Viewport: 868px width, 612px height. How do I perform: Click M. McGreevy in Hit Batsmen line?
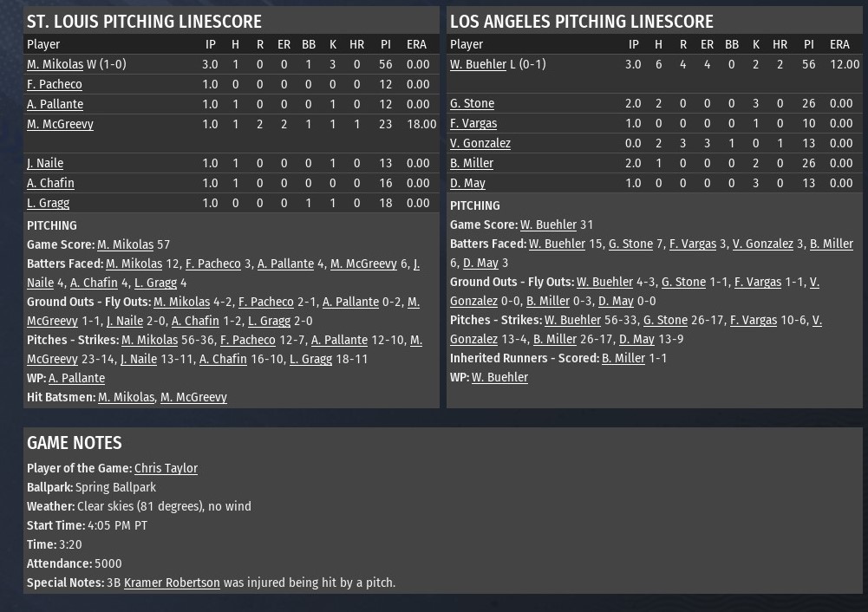coord(193,397)
